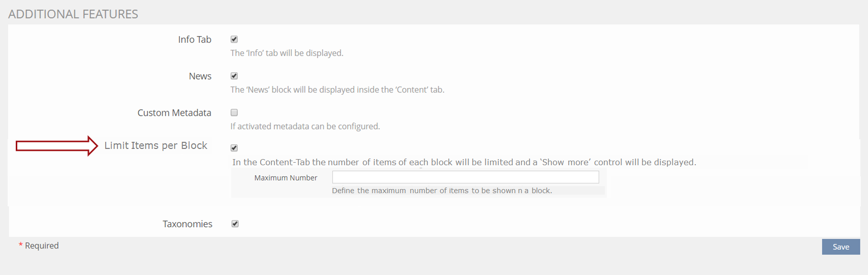Click the 'Limit Items per Block' label

156,145
